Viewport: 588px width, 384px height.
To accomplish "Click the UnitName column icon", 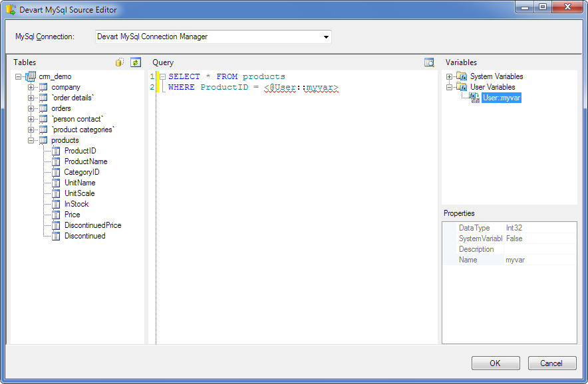I will click(x=56, y=183).
